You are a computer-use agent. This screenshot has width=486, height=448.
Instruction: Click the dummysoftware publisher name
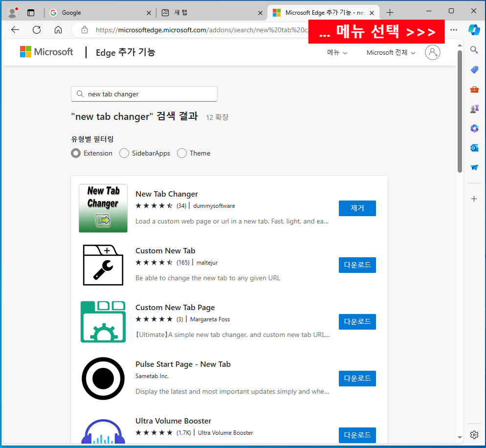click(214, 206)
